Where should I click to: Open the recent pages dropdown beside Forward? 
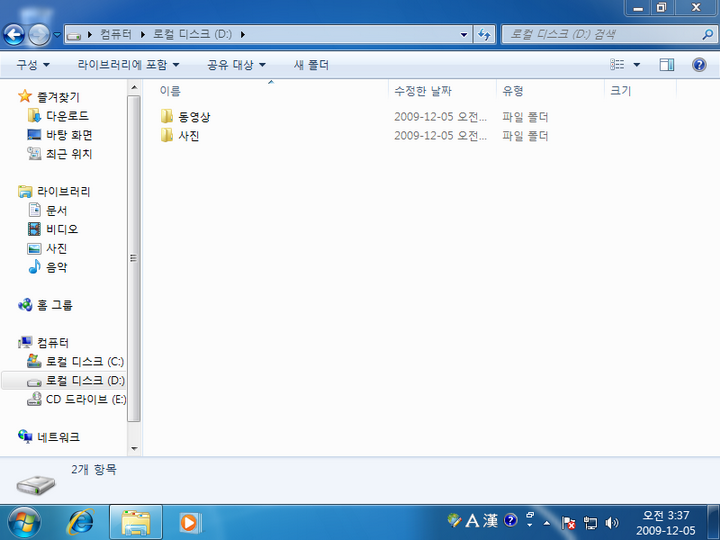[57, 34]
